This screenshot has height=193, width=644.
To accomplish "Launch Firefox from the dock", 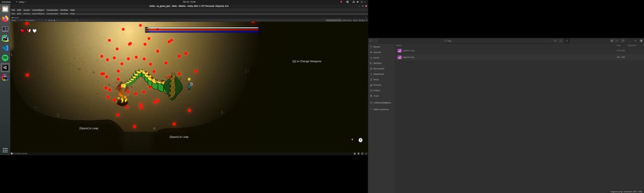I will pos(5,19).
